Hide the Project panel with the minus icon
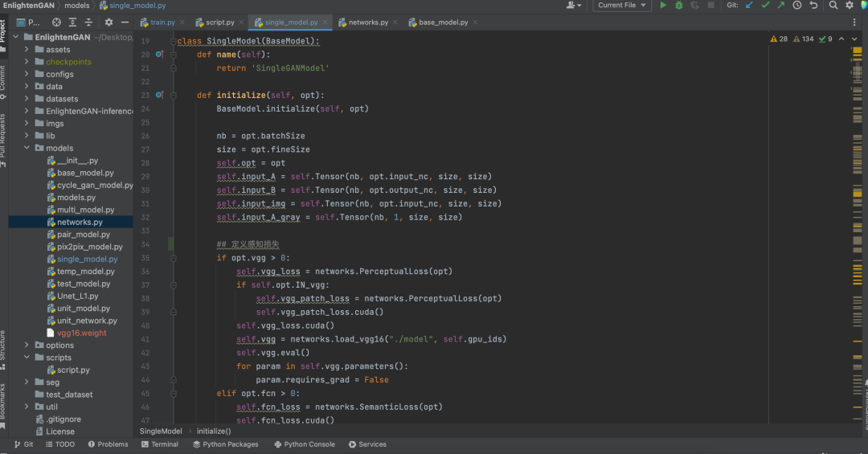This screenshot has width=868, height=454. [125, 22]
